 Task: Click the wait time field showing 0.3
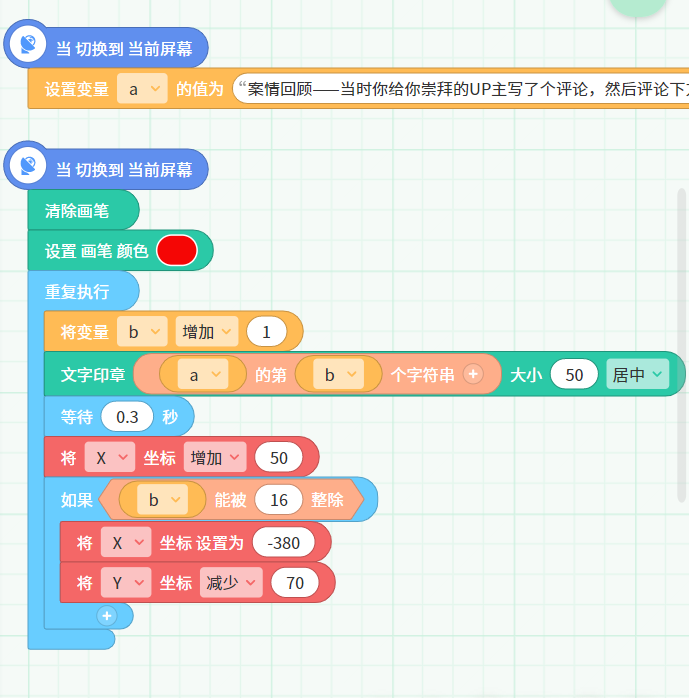coord(127,417)
